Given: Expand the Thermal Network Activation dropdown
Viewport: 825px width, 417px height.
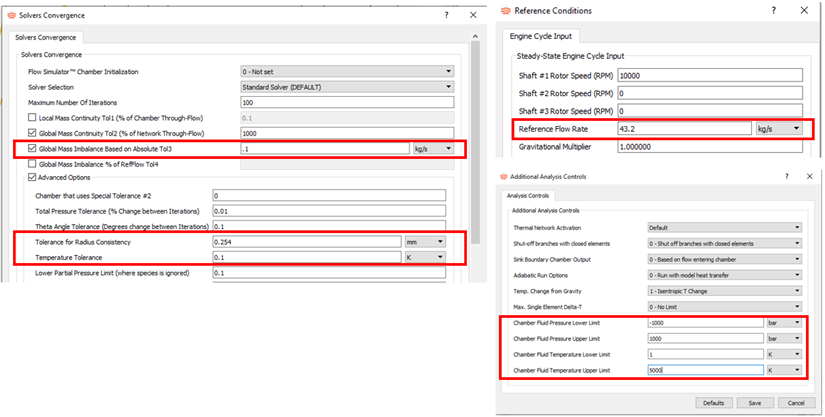Looking at the screenshot, I should (x=724, y=227).
